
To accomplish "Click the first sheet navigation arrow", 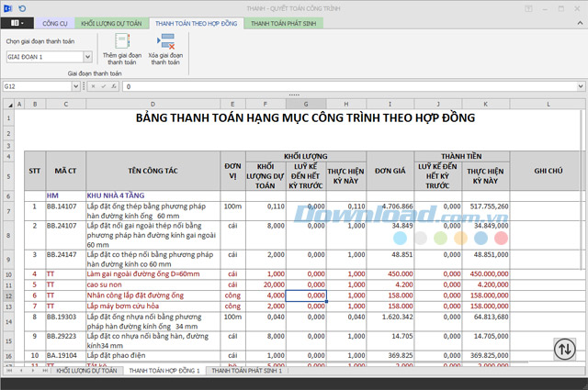I will point(9,371).
